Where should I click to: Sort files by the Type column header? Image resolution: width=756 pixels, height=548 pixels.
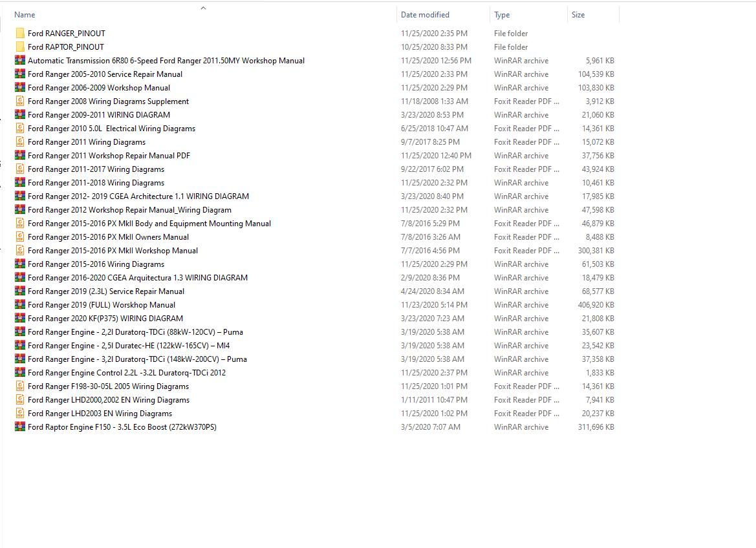pyautogui.click(x=502, y=14)
